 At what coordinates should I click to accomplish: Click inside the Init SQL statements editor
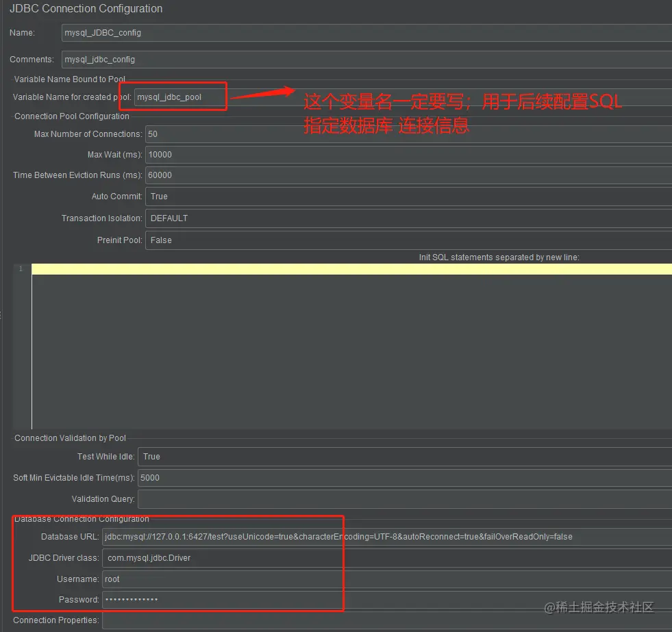click(x=351, y=346)
